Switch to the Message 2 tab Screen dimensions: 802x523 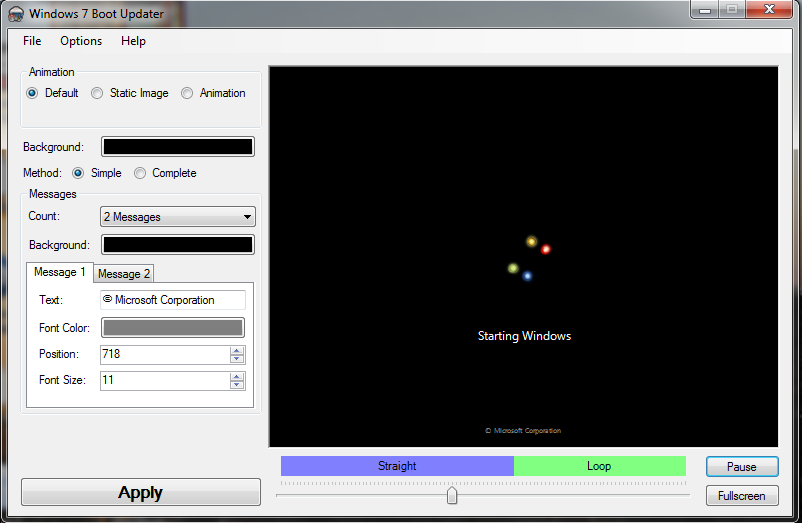pos(124,274)
